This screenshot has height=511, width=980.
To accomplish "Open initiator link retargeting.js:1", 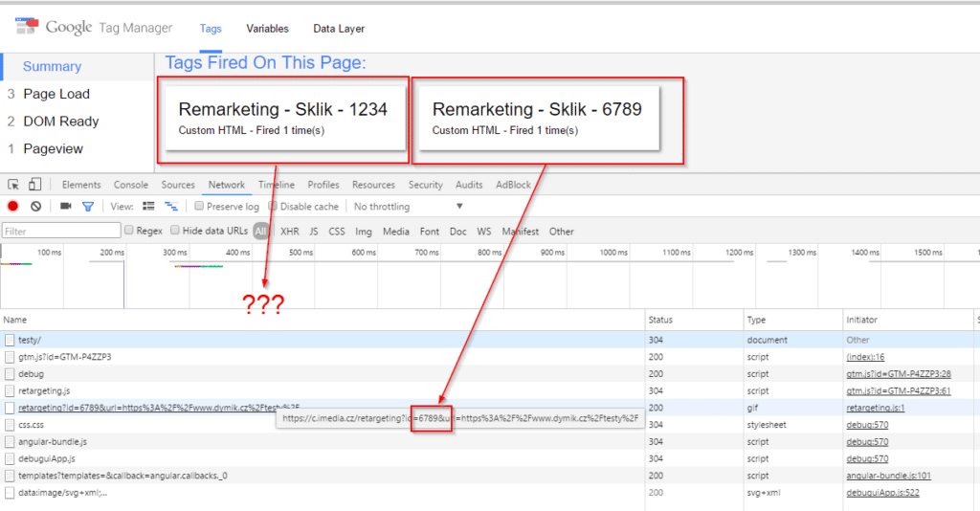I will 875,408.
